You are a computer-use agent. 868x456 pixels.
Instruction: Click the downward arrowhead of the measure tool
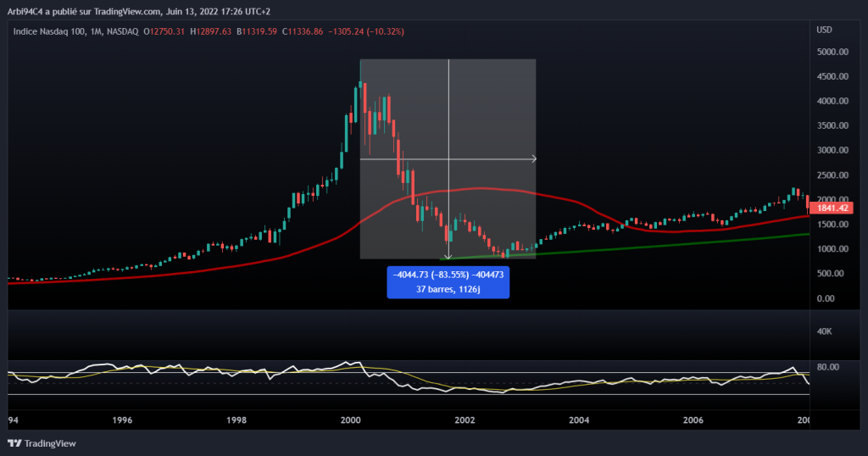[x=448, y=255]
